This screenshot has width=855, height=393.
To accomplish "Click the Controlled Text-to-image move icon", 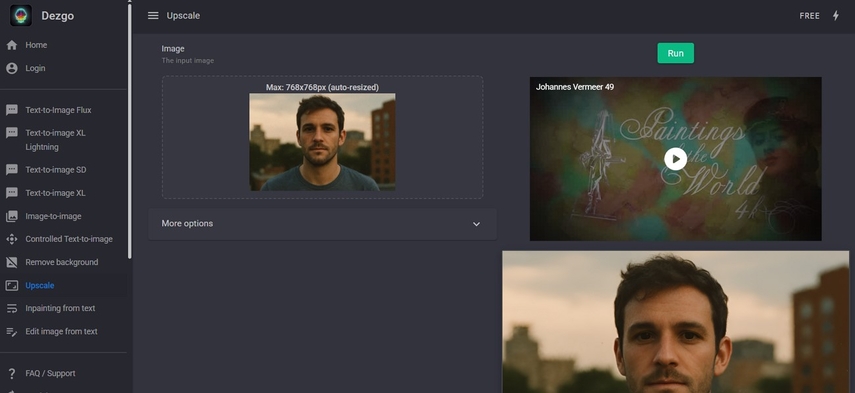I will [x=12, y=239].
